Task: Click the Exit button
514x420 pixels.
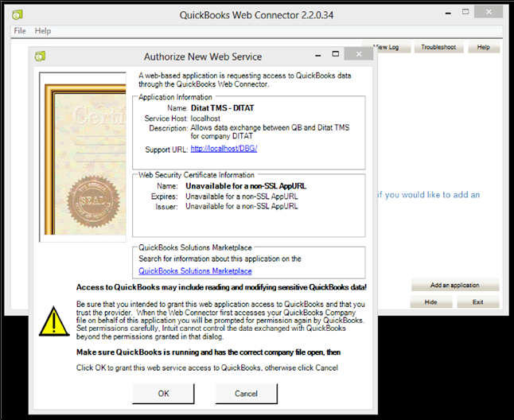Action: pos(477,302)
